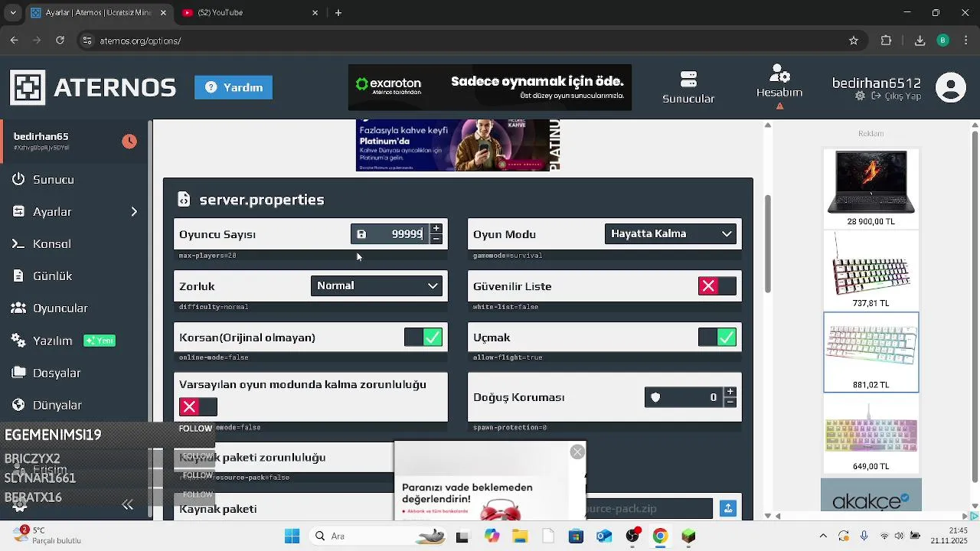Image resolution: width=980 pixels, height=551 pixels.
Task: Open browser extensions menu
Action: (887, 41)
